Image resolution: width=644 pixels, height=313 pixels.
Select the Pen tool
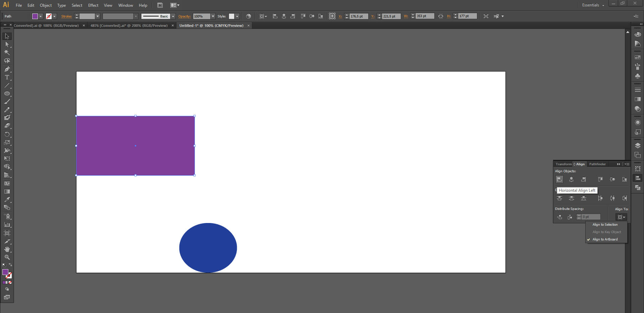click(x=7, y=69)
